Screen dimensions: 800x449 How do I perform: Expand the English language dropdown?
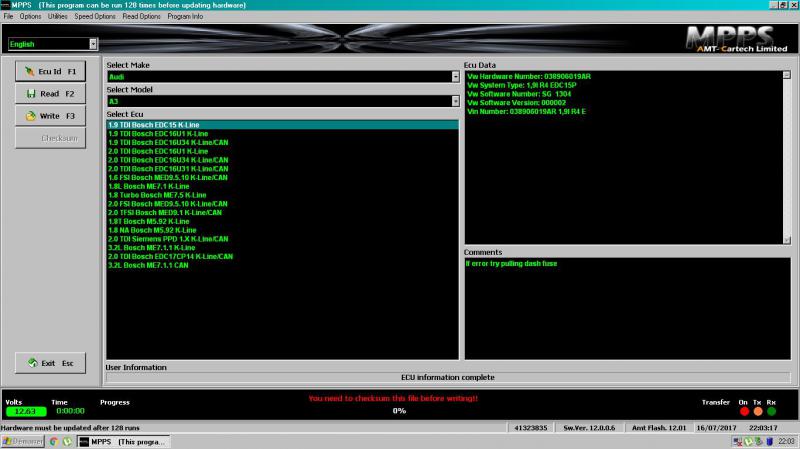pyautogui.click(x=93, y=44)
